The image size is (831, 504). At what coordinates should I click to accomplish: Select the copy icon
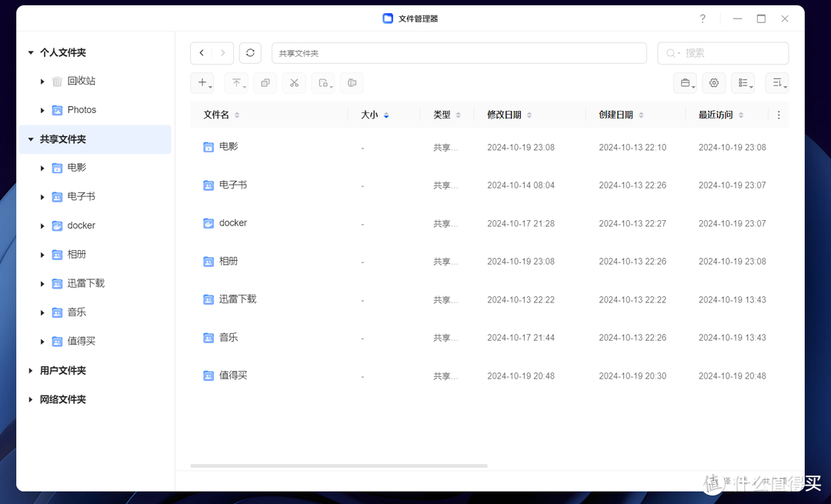pyautogui.click(x=265, y=82)
